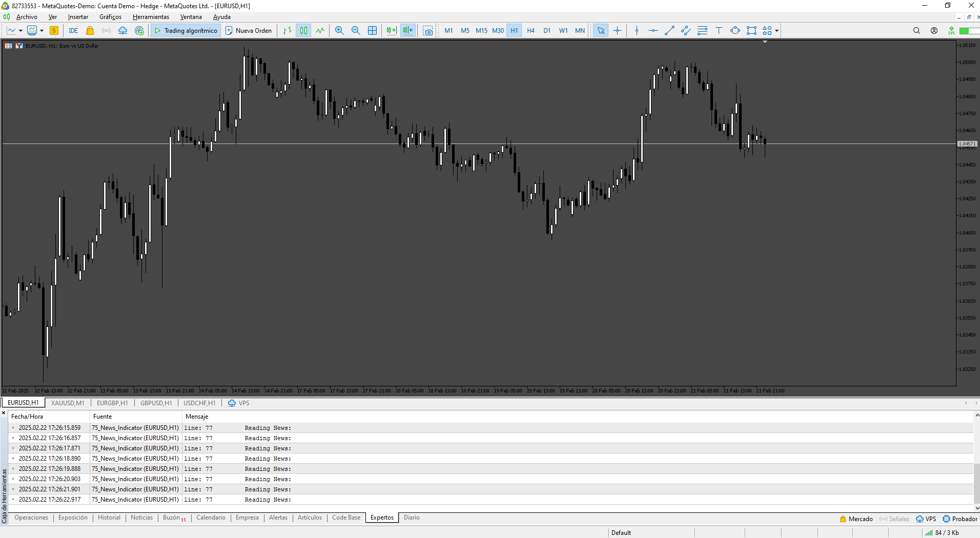Zoom out of the chart
Screen dimensions: 980x538
click(356, 31)
